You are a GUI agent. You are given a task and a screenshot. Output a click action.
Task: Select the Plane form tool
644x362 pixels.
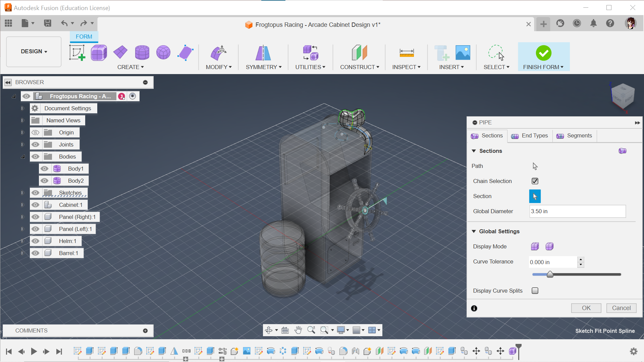pos(120,52)
